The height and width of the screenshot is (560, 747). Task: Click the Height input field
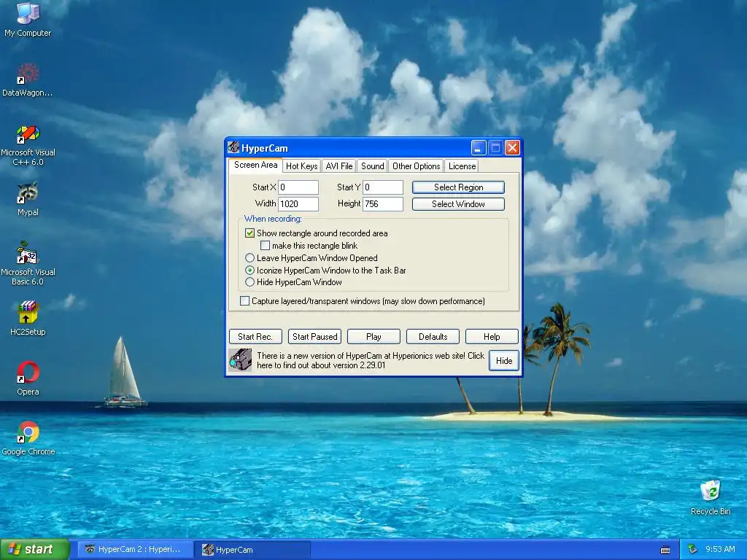point(383,204)
